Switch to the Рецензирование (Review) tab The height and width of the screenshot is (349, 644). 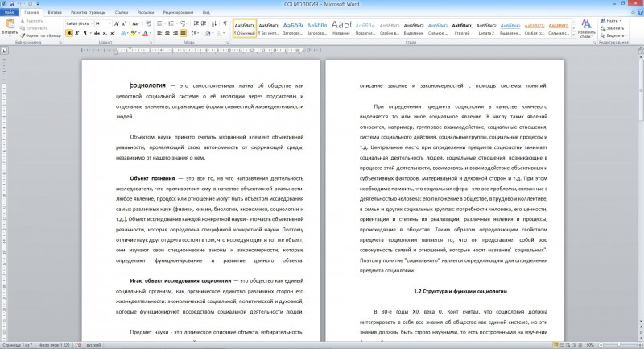178,12
